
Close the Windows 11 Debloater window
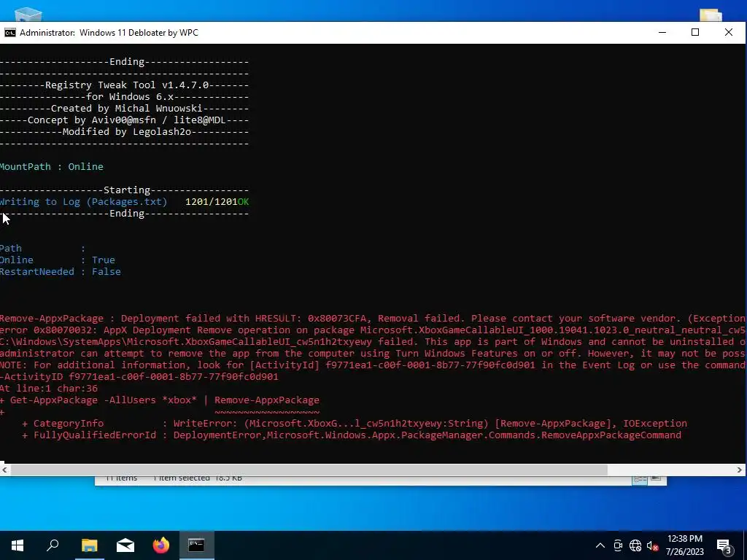click(x=729, y=32)
